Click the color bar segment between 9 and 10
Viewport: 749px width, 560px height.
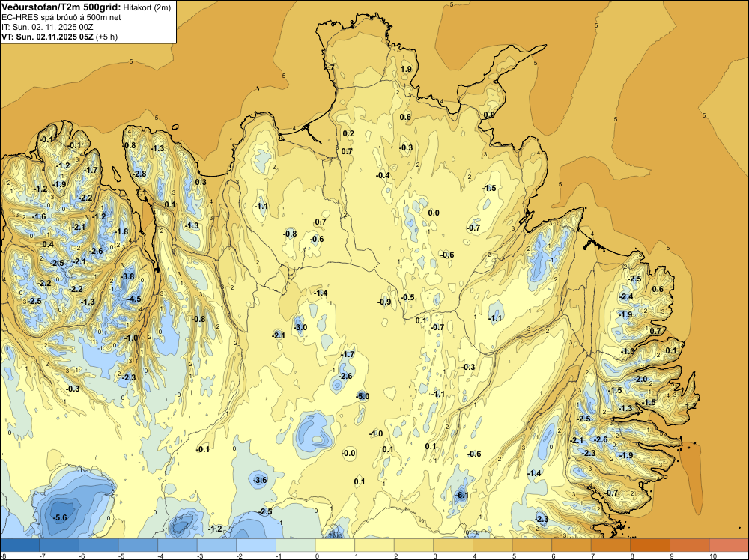689,545
